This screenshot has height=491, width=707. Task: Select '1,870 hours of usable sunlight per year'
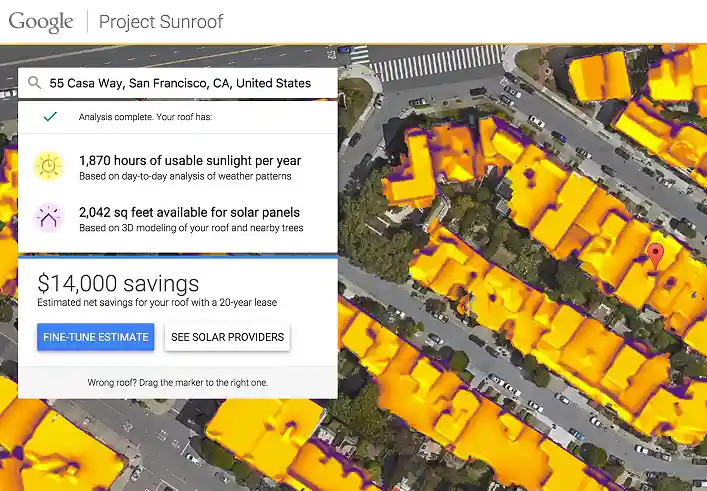click(190, 161)
